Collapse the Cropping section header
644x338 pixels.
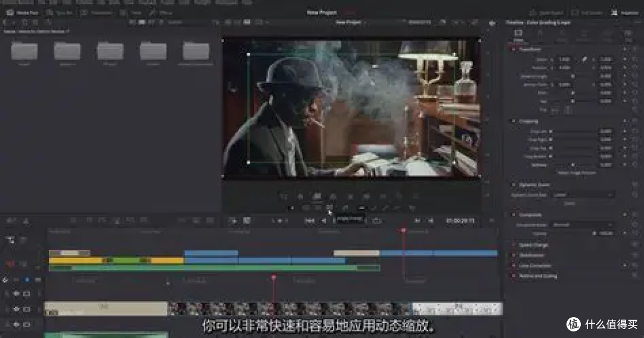[x=528, y=122]
